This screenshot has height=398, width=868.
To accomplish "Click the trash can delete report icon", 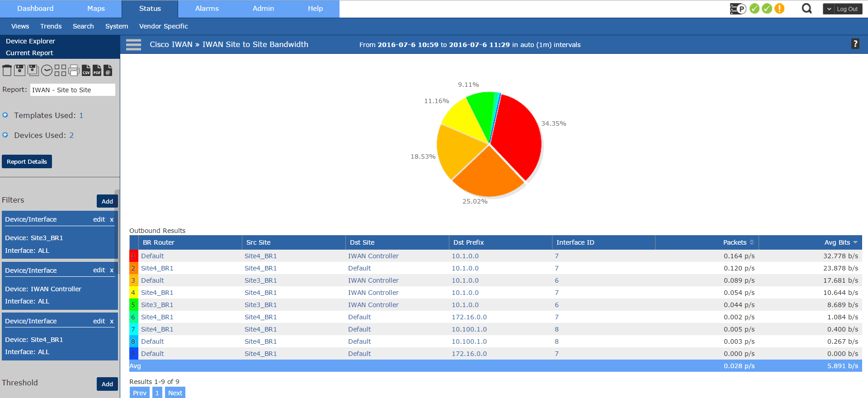I will point(7,70).
